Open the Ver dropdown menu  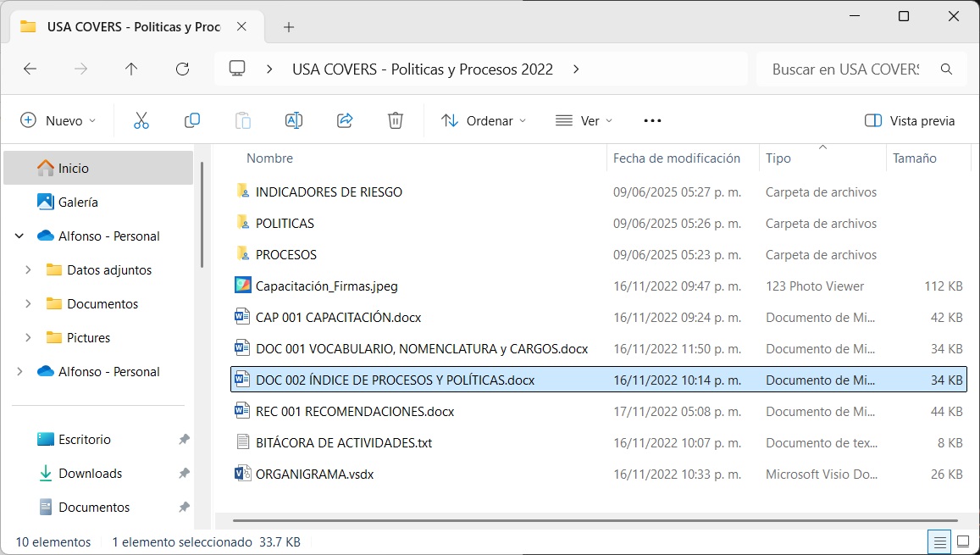(584, 120)
